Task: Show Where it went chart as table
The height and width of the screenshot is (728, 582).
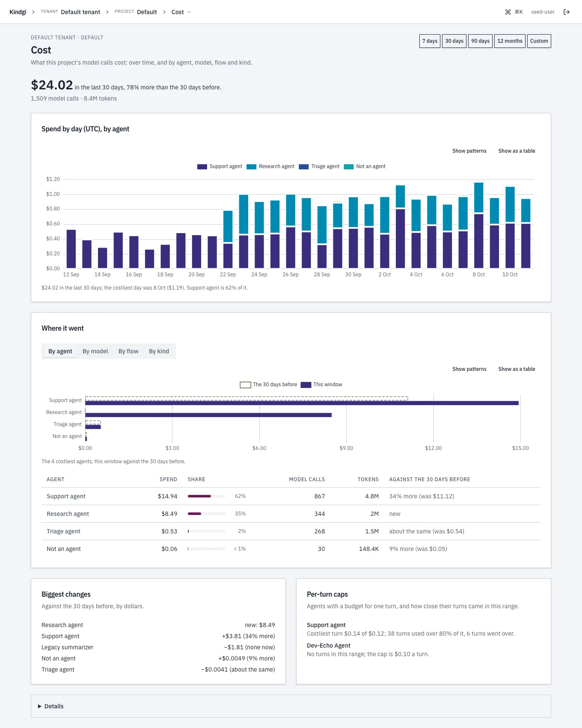Action: (x=517, y=369)
